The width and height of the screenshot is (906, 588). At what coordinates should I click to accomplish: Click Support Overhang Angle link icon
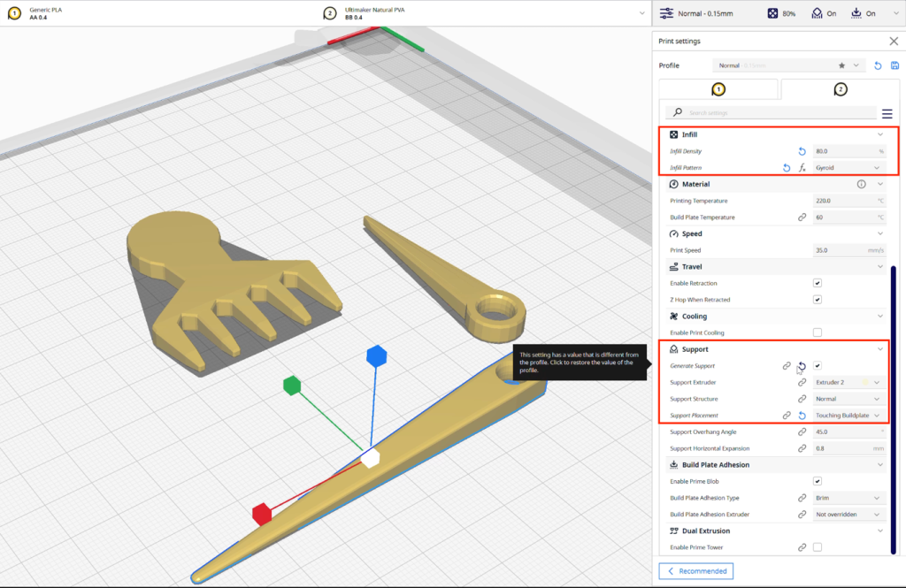tap(802, 431)
